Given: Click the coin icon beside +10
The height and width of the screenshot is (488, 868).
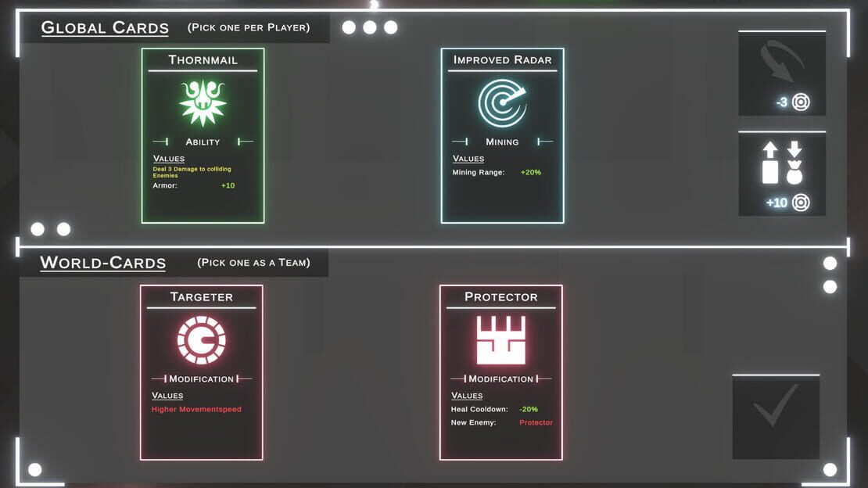Looking at the screenshot, I should (x=801, y=203).
